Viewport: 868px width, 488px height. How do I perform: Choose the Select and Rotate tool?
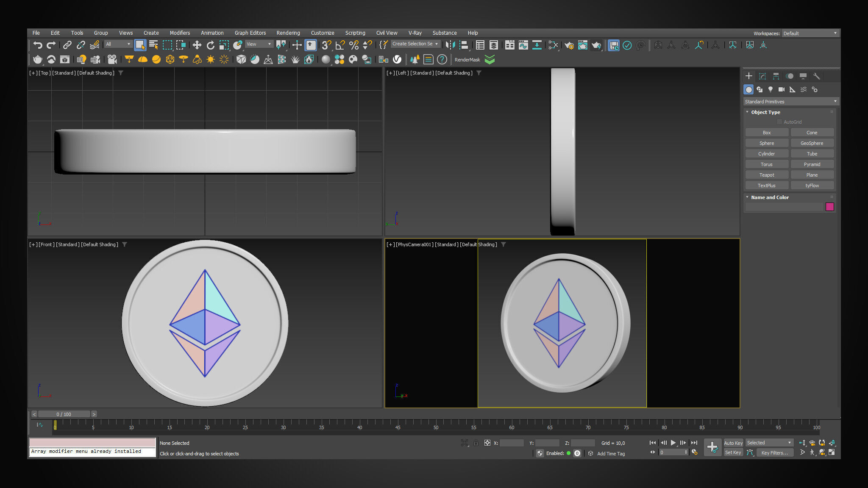coord(210,45)
